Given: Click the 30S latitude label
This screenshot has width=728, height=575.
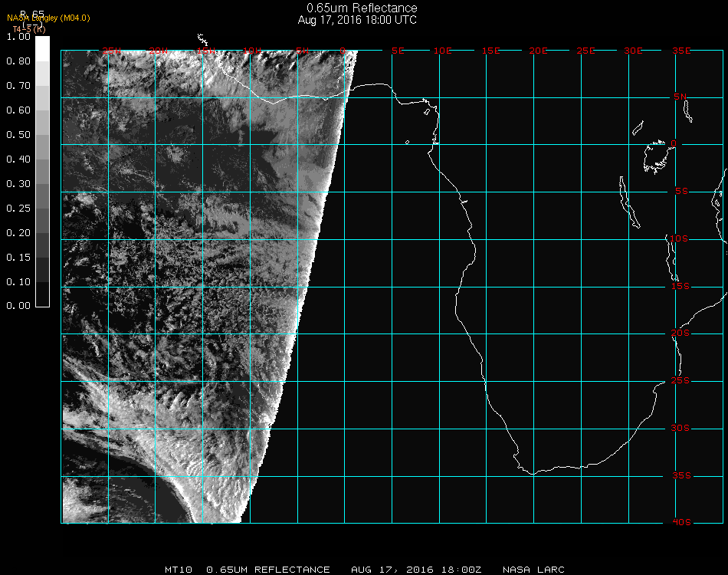Looking at the screenshot, I should [680, 429].
